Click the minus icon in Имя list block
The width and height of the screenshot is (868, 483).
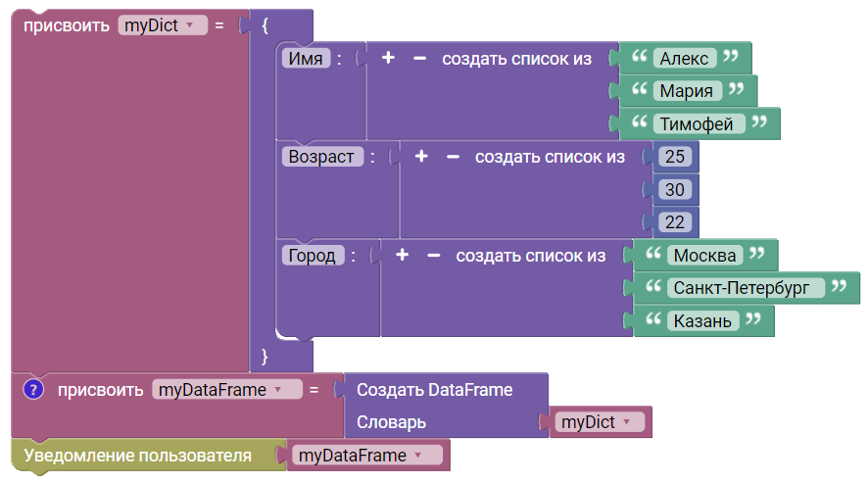(419, 58)
